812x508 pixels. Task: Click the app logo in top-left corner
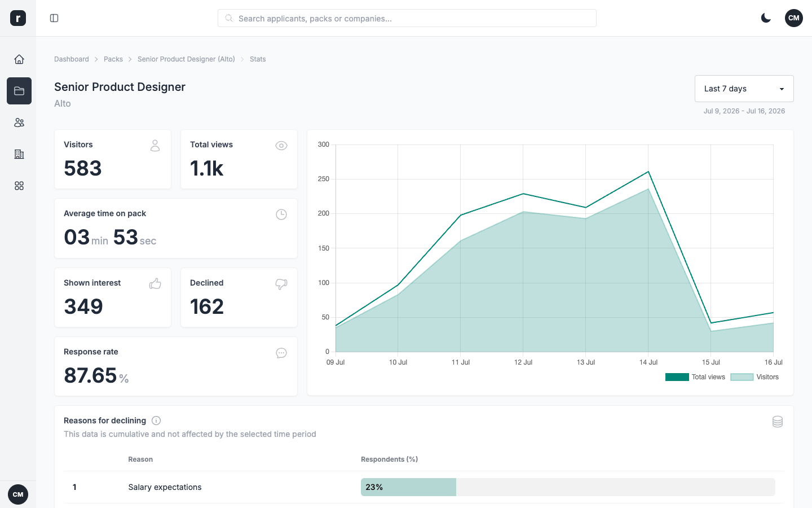18,18
